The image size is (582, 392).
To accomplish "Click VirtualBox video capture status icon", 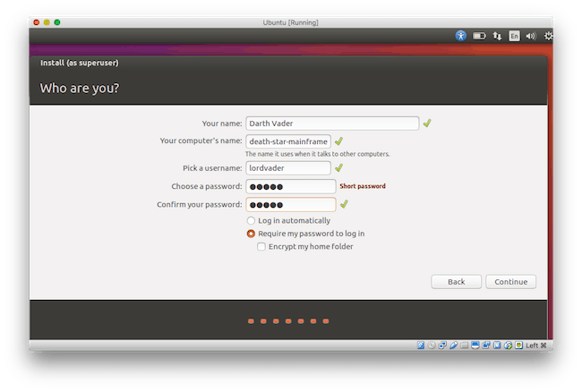I will click(486, 345).
